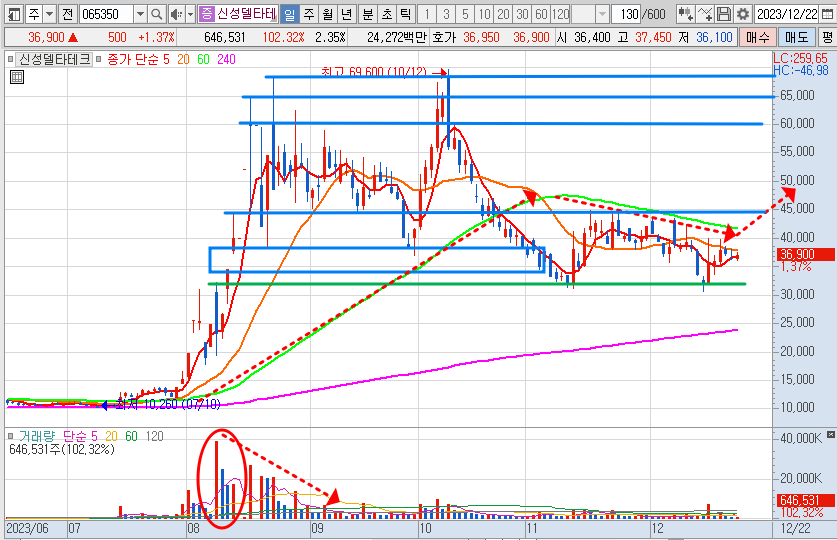The height and width of the screenshot is (540, 837).
Task: Toggle the 종가 단순 moving average legend marker
Action: coord(98,59)
